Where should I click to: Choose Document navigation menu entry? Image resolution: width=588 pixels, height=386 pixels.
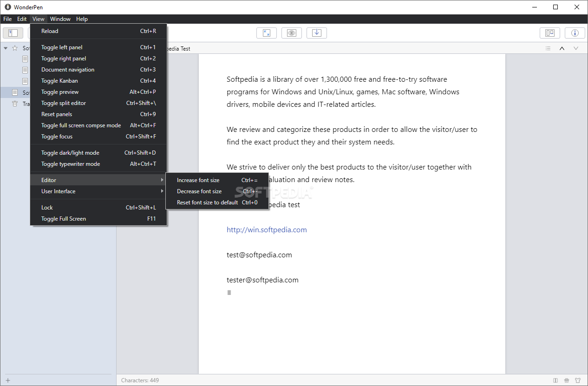click(98, 70)
